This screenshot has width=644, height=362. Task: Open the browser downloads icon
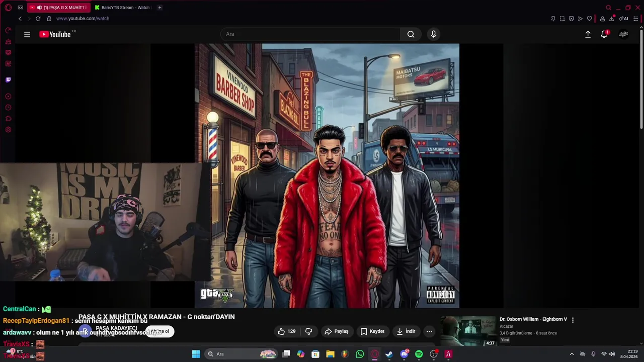(x=612, y=19)
